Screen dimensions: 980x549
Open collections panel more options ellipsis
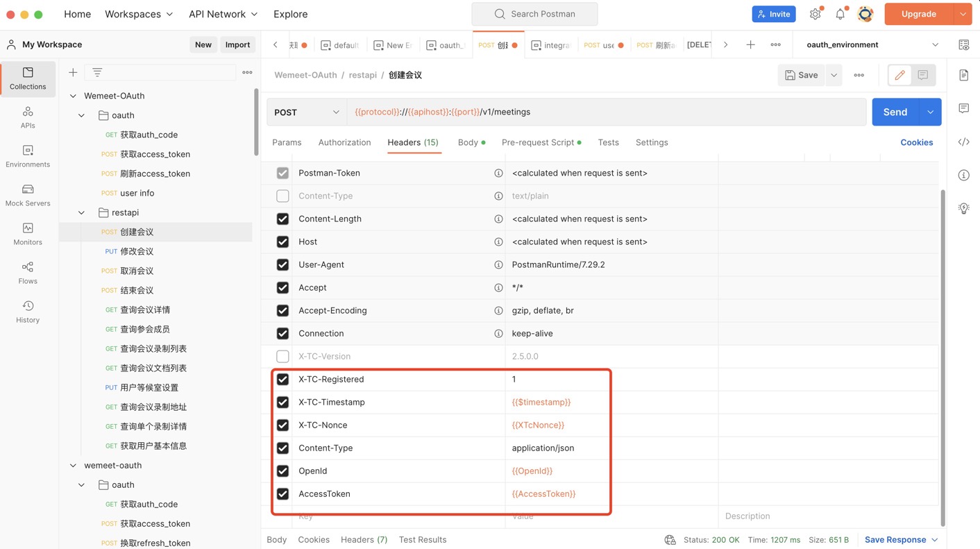(x=247, y=72)
